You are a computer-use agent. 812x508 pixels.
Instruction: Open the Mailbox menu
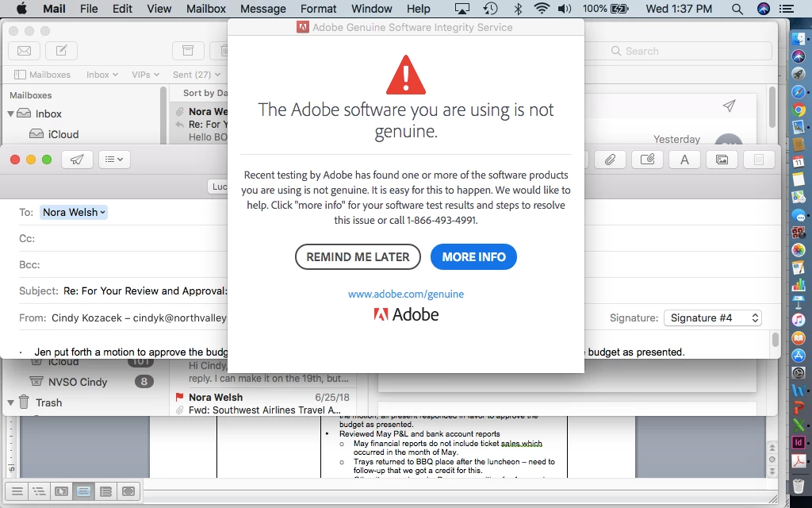tap(206, 8)
